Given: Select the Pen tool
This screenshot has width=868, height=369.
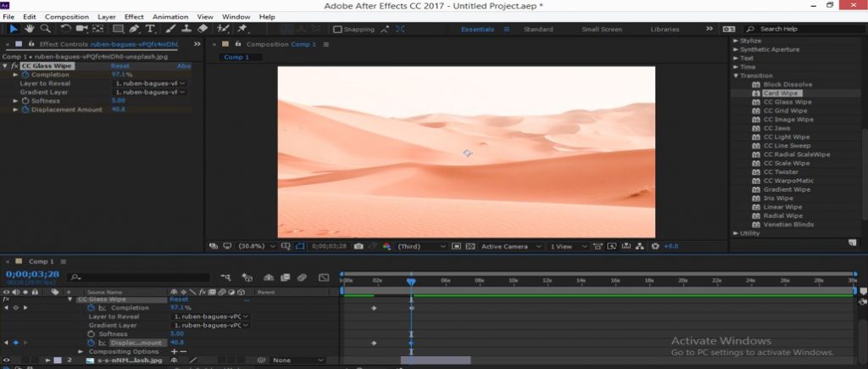Looking at the screenshot, I should [134, 29].
